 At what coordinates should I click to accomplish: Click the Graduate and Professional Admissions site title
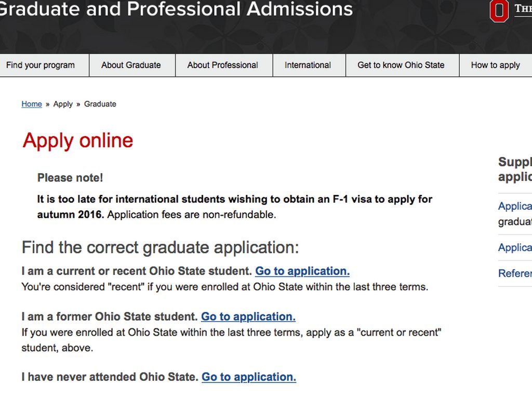click(x=176, y=9)
